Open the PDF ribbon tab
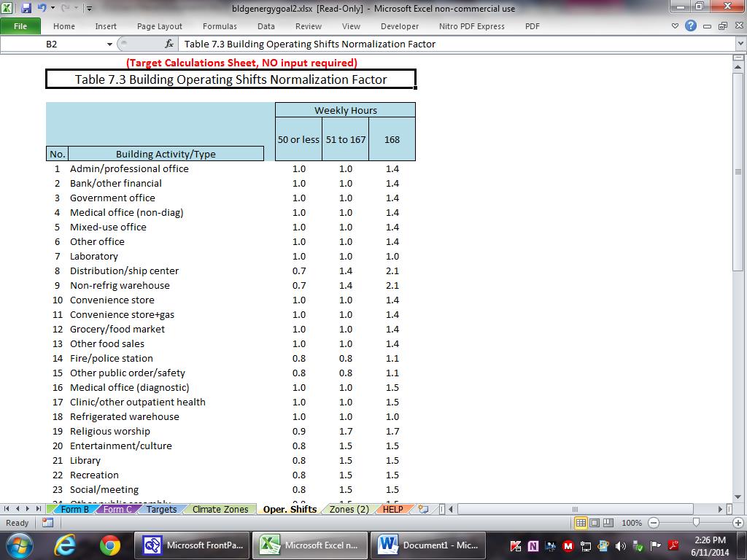747x560 pixels. pyautogui.click(x=532, y=26)
